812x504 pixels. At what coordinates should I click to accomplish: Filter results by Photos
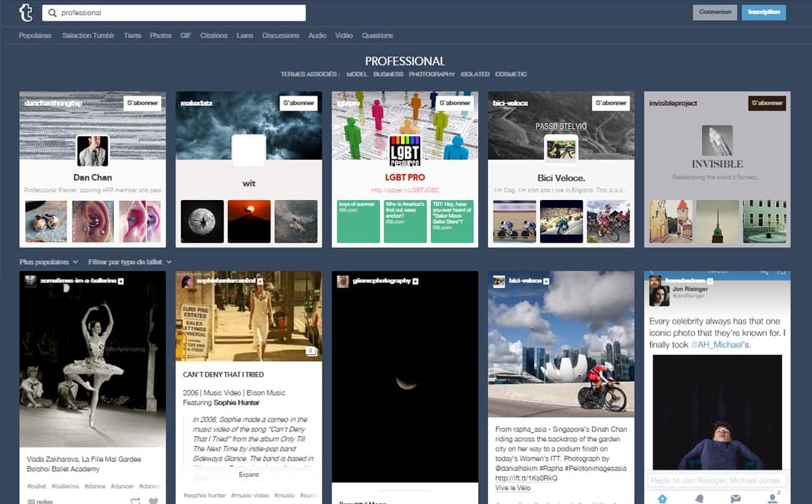tap(160, 36)
